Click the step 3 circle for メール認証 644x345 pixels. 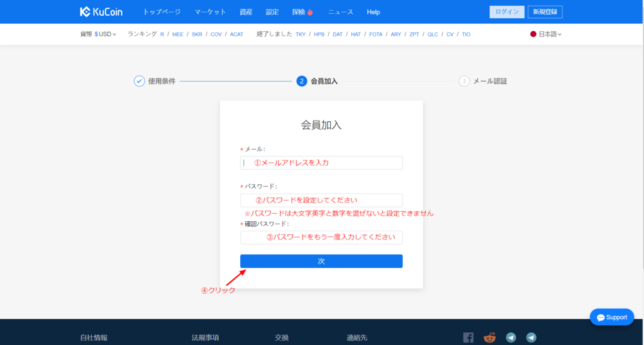464,81
